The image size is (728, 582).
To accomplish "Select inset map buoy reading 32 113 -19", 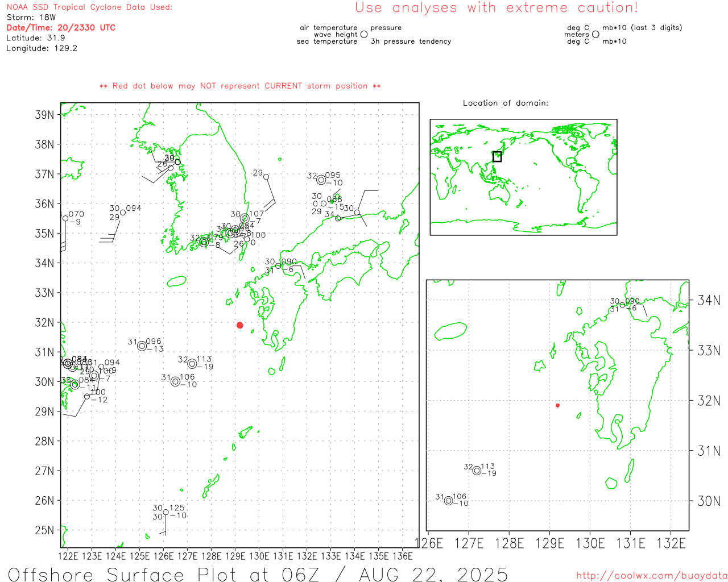I will [477, 471].
